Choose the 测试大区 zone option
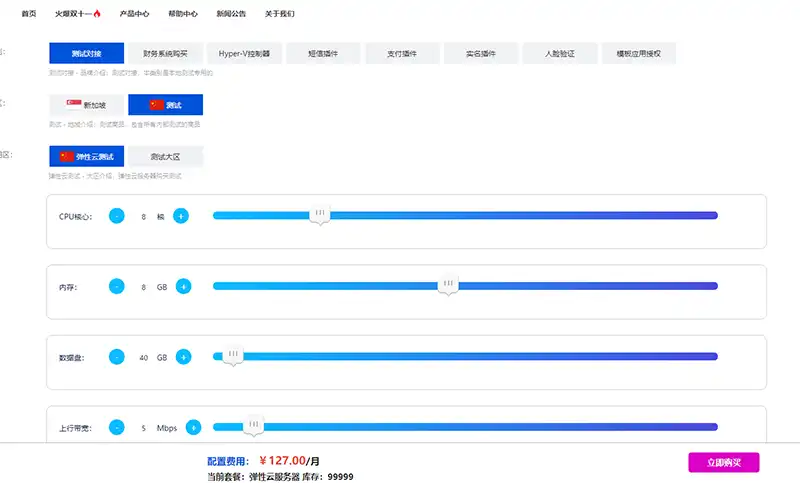 (x=166, y=157)
